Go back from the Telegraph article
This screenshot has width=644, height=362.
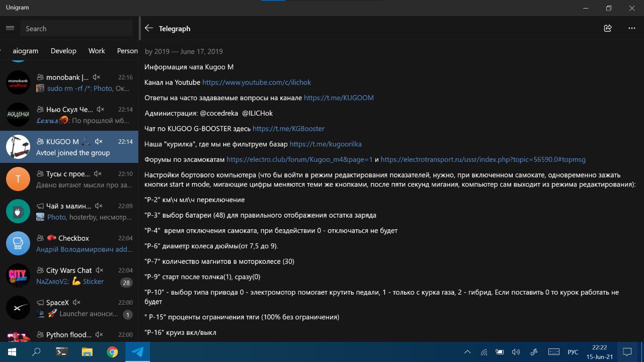coord(149,28)
